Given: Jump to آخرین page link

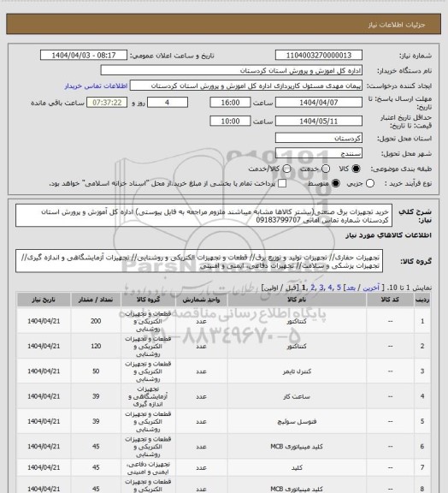Looking at the screenshot, I should click(x=371, y=288).
